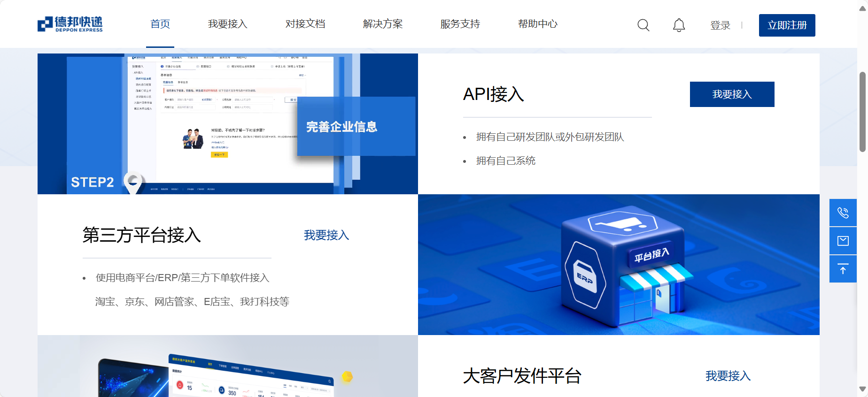Click the 大客户发件平台 dashboard preview image
The width and height of the screenshot is (868, 397).
click(228, 366)
